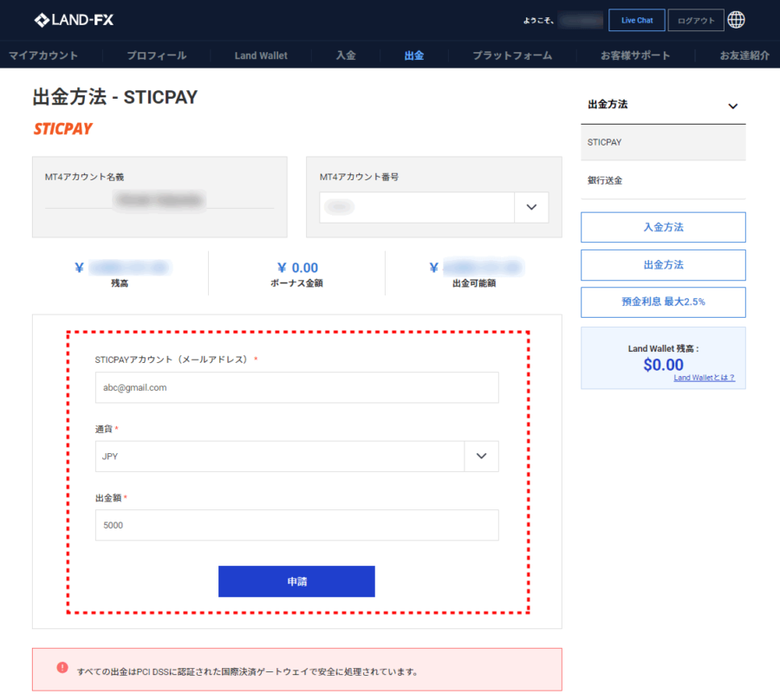The image size is (780, 700).
Task: Open the プラットフォーム menu
Action: pos(512,55)
